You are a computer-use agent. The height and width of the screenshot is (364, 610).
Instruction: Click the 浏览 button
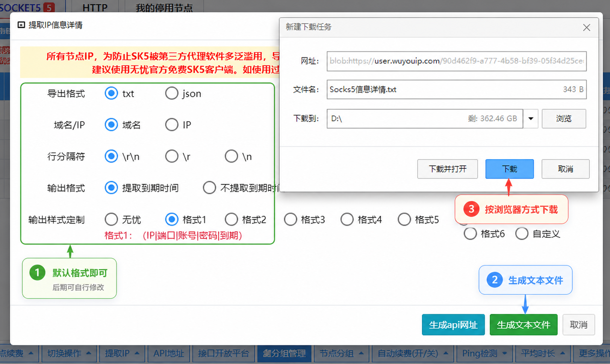pyautogui.click(x=564, y=119)
